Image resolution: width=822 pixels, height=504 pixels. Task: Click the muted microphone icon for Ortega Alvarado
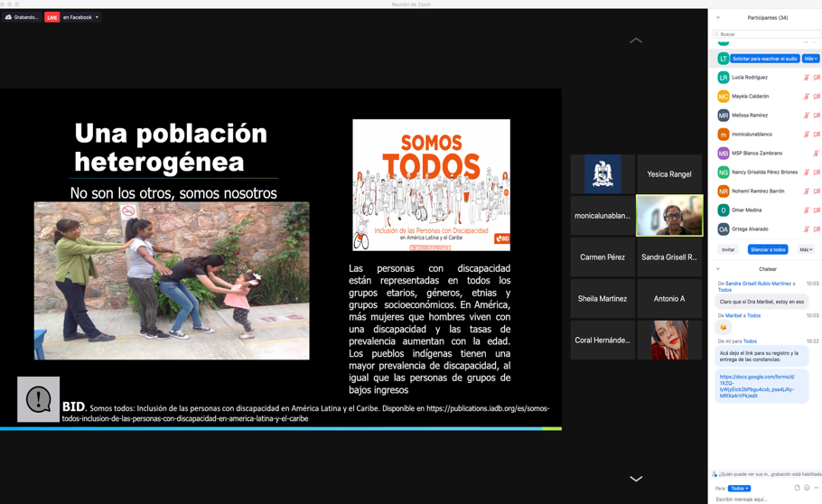[807, 229]
